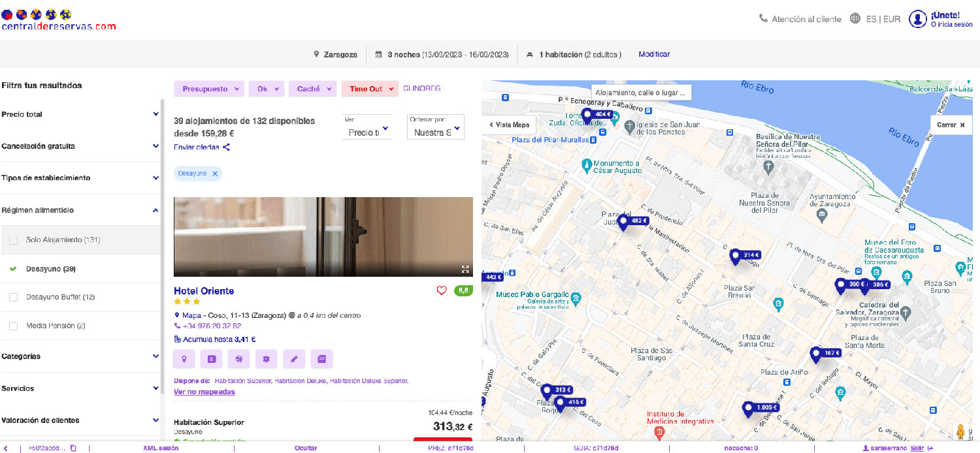Screen dimensions: 980x453
Task: Click Museo Pablo Gargallo map pin
Action: [x=576, y=299]
